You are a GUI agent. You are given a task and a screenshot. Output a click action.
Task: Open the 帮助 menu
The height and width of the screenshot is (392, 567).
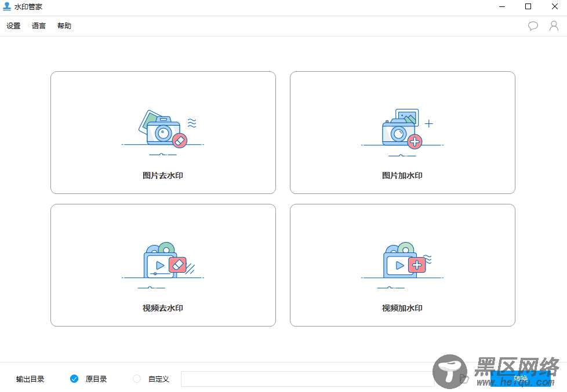pyautogui.click(x=64, y=25)
